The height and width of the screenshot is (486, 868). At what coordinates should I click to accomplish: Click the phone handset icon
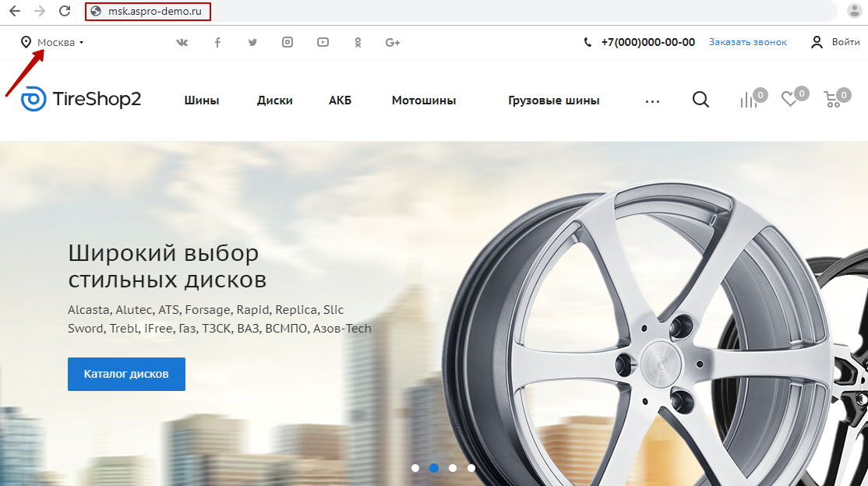pos(587,42)
